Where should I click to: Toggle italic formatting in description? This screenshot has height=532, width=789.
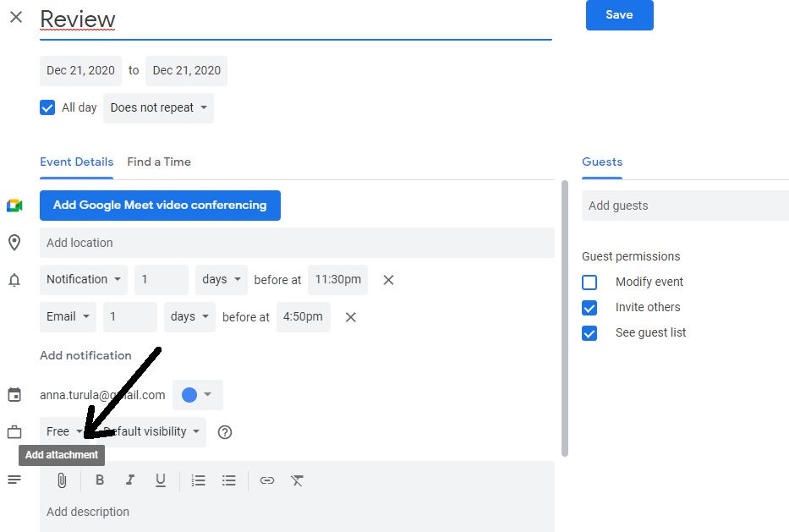(x=130, y=480)
